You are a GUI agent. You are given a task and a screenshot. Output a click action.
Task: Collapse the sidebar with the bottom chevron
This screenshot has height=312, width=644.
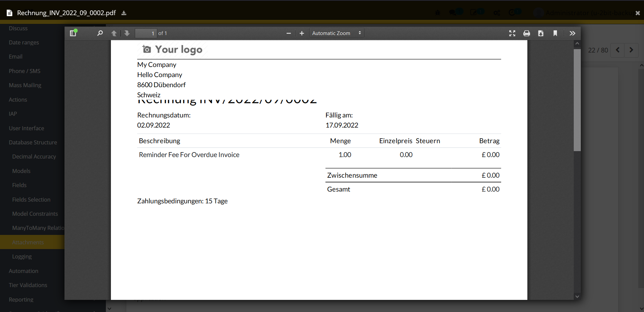pos(109,308)
